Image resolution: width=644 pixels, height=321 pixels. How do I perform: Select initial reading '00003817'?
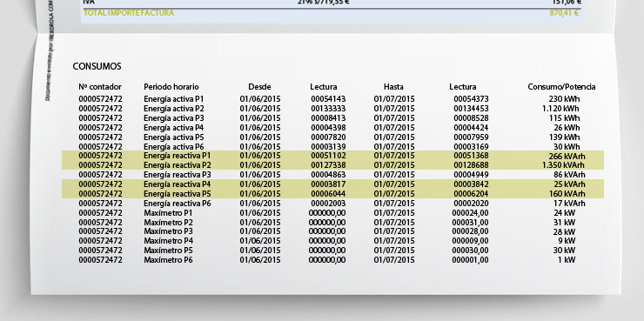[x=328, y=184]
